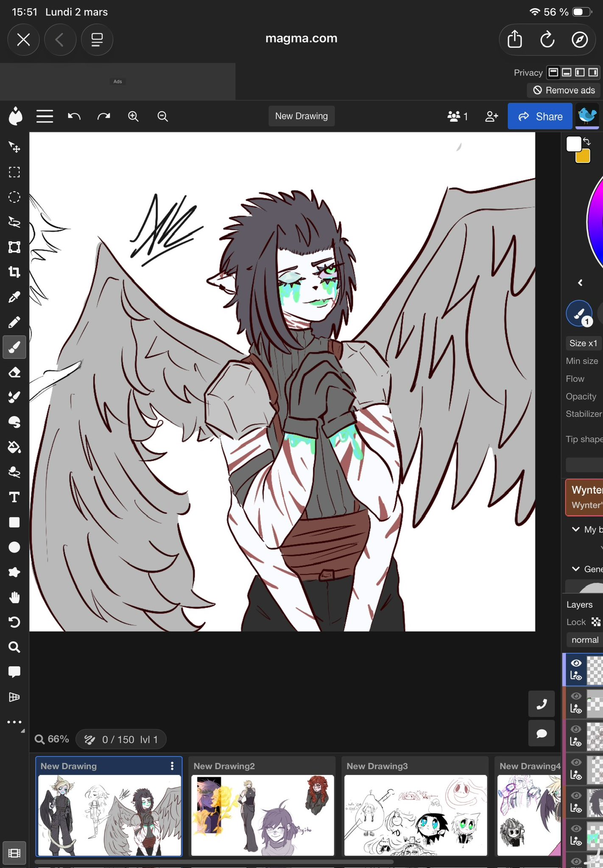Switch to the New Drawing4 drawing

(x=528, y=806)
